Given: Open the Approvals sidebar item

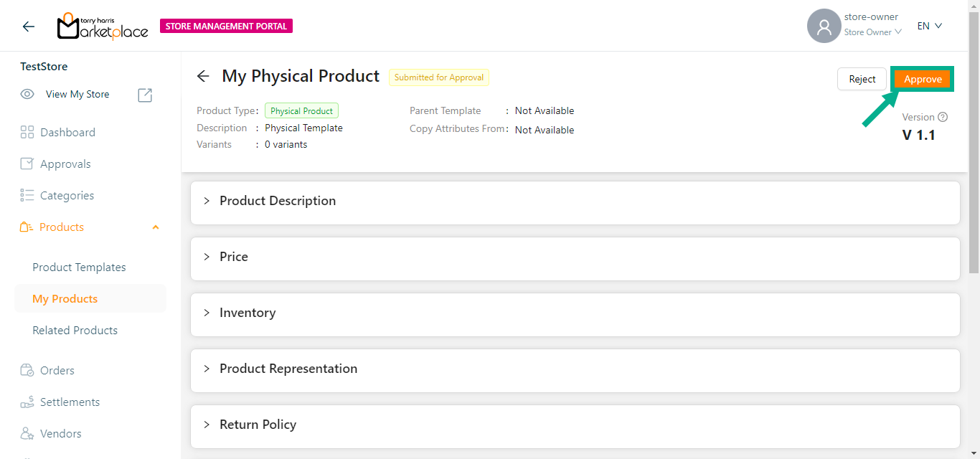Looking at the screenshot, I should pos(65,164).
